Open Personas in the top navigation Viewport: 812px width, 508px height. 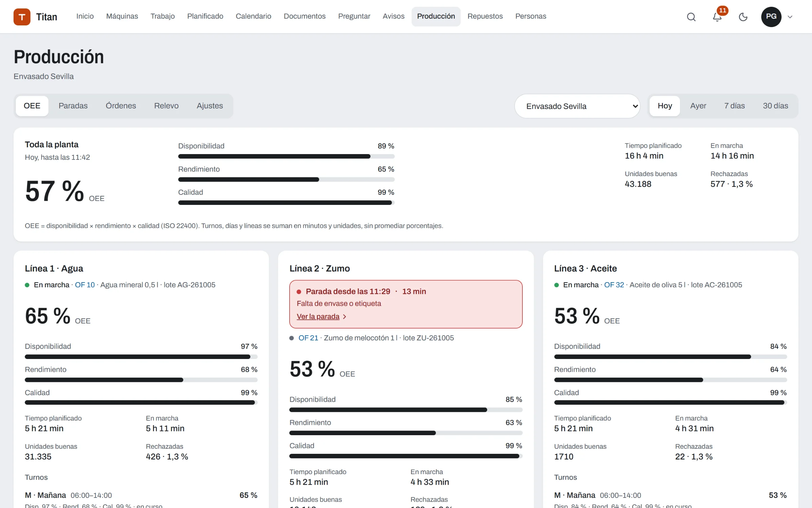click(x=531, y=16)
